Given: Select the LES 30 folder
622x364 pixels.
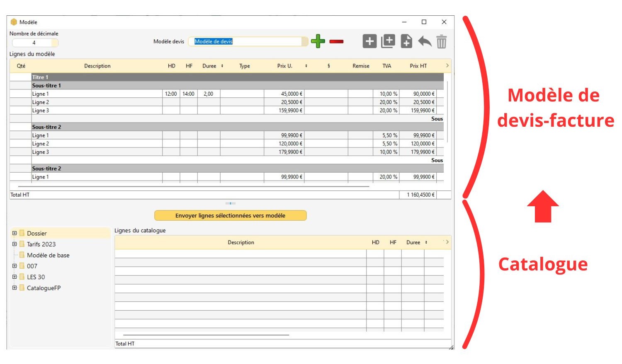Looking at the screenshot, I should click(36, 277).
